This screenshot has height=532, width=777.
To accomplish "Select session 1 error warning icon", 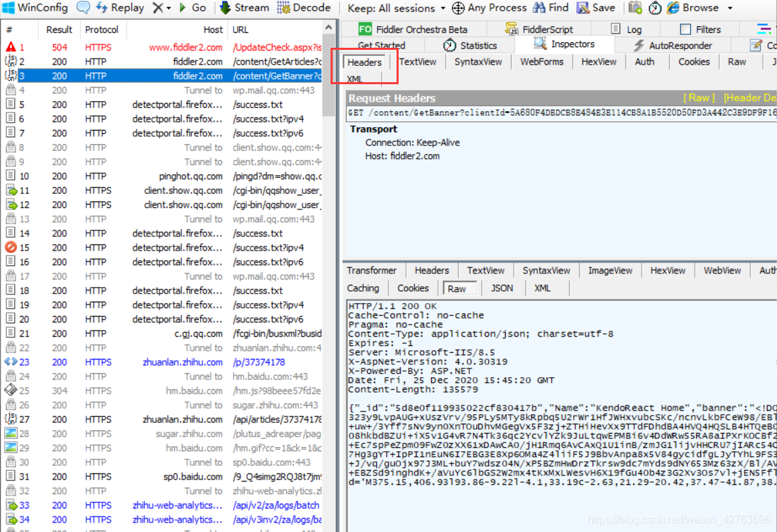I will pyautogui.click(x=10, y=47).
